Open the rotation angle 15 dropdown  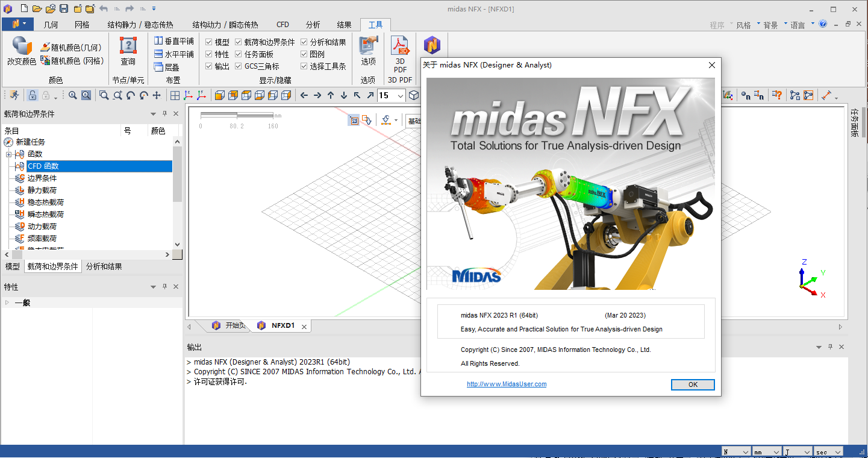[400, 95]
